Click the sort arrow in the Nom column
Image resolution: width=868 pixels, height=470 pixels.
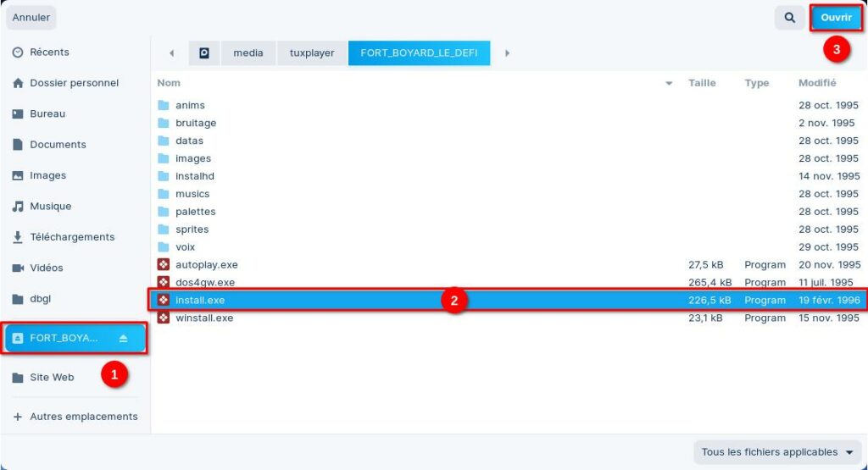[669, 83]
